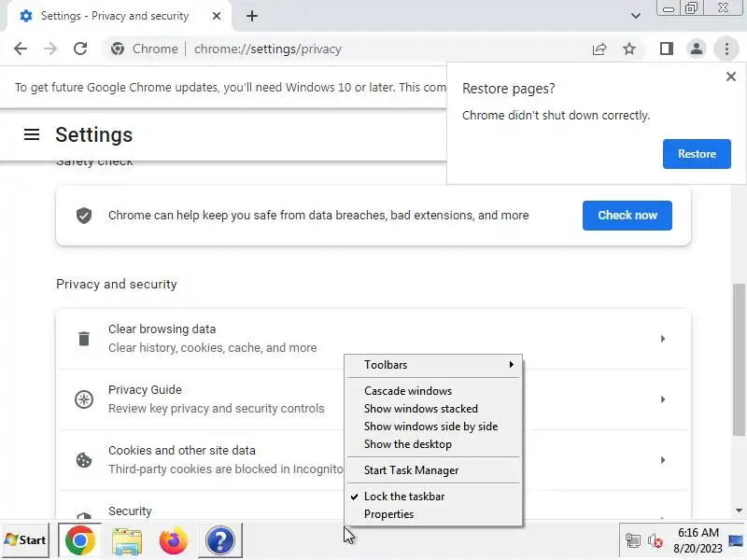Viewport: 747px width, 560px height.
Task: Select Start Task Manager
Action: click(433, 470)
